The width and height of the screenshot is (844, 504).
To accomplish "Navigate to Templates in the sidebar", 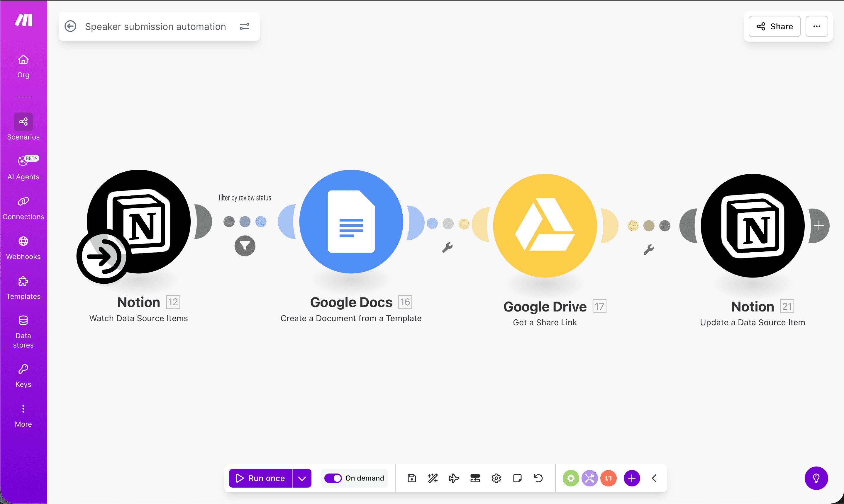I will click(x=23, y=286).
